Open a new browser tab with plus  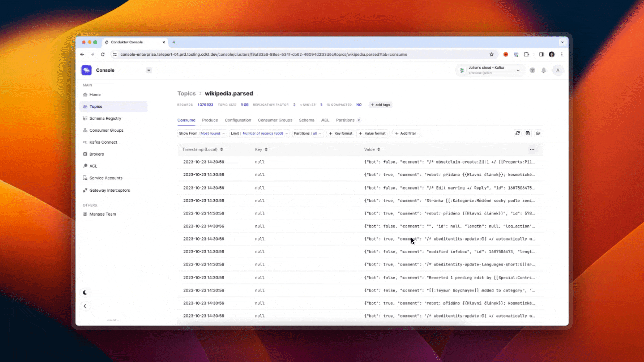pos(174,42)
